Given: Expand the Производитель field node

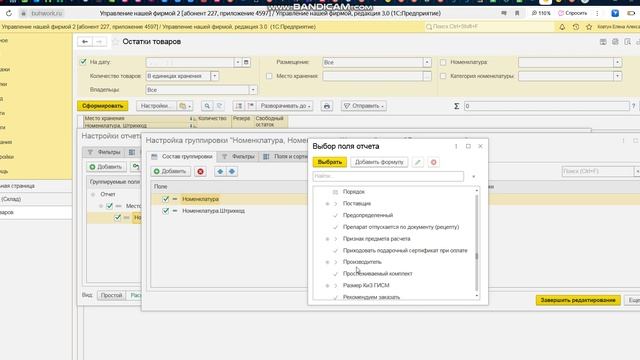Looking at the screenshot, I should [327, 262].
